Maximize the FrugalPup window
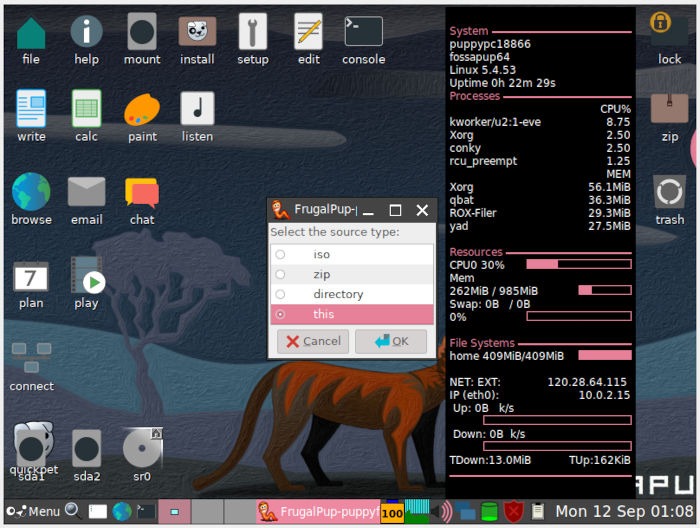Viewport: 700px width, 528px height. pos(395,210)
